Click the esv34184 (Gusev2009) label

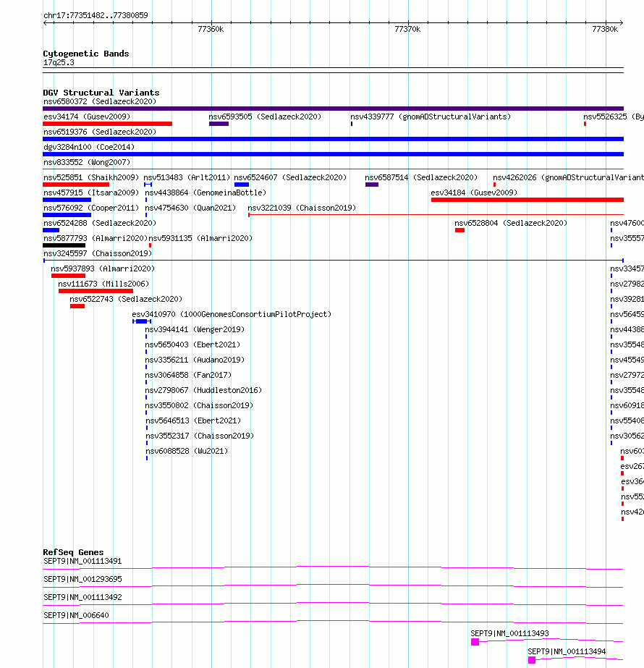474,193
